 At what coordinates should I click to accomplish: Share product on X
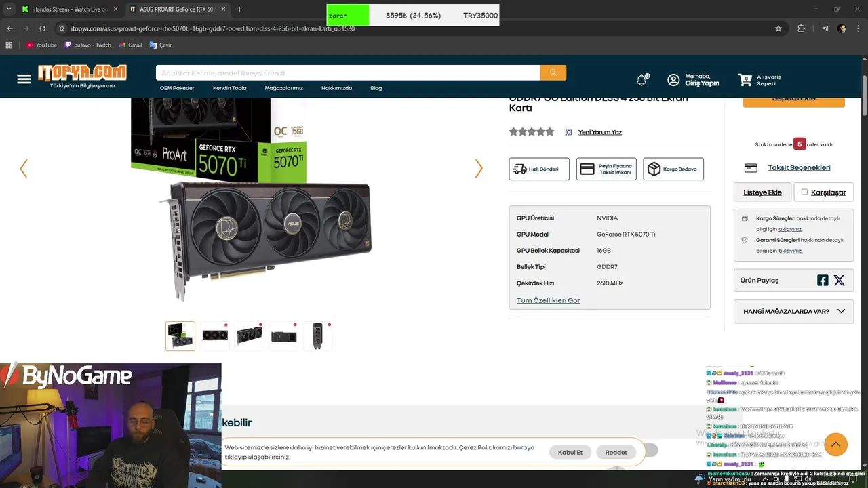840,280
